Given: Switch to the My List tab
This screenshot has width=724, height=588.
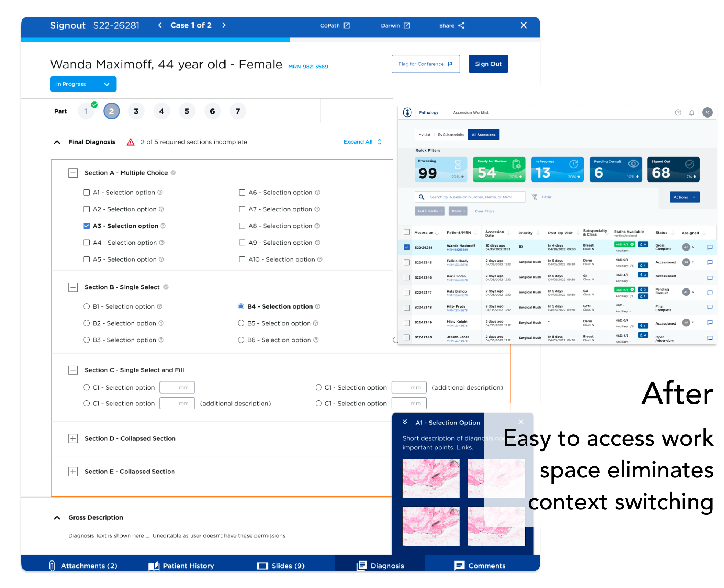Looking at the screenshot, I should point(425,135).
